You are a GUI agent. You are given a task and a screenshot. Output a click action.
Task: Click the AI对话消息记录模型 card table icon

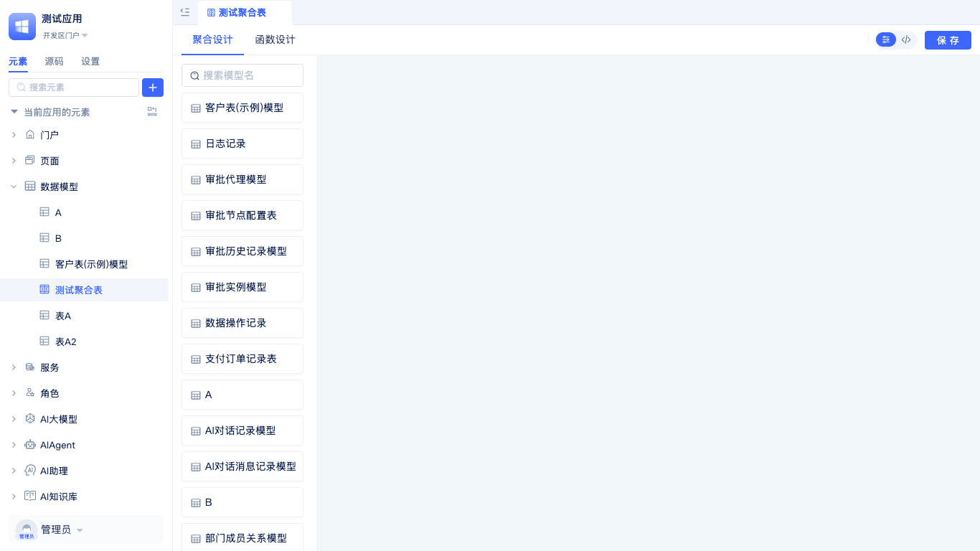point(195,467)
